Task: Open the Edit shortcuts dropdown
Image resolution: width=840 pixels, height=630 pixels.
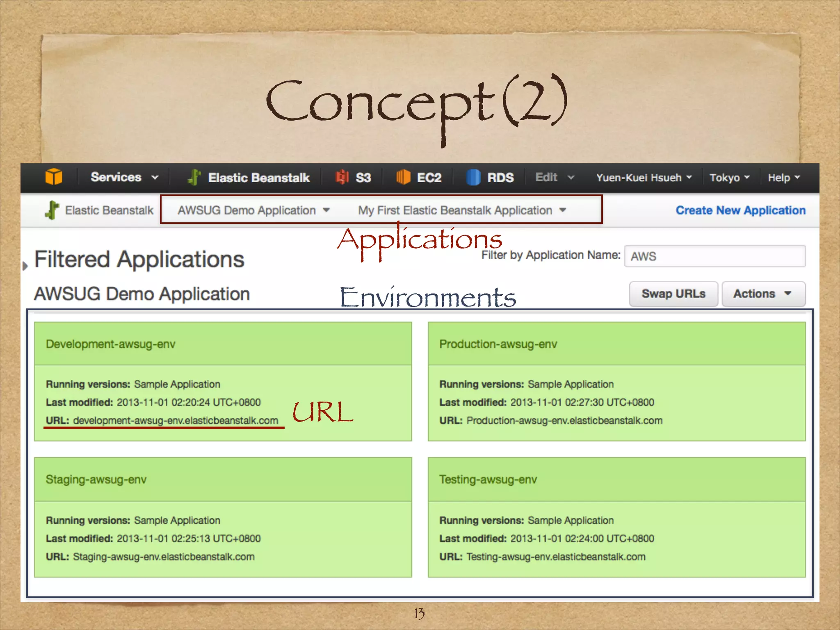Action: click(555, 177)
